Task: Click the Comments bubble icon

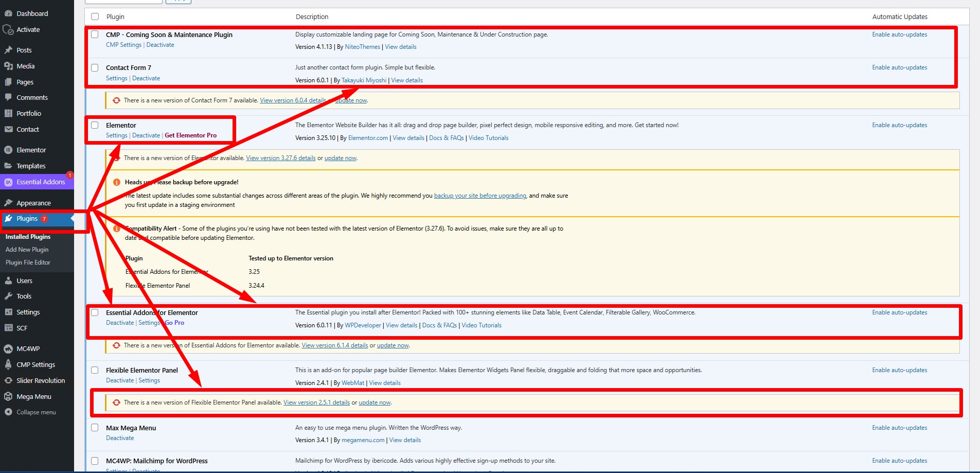Action: click(x=8, y=97)
